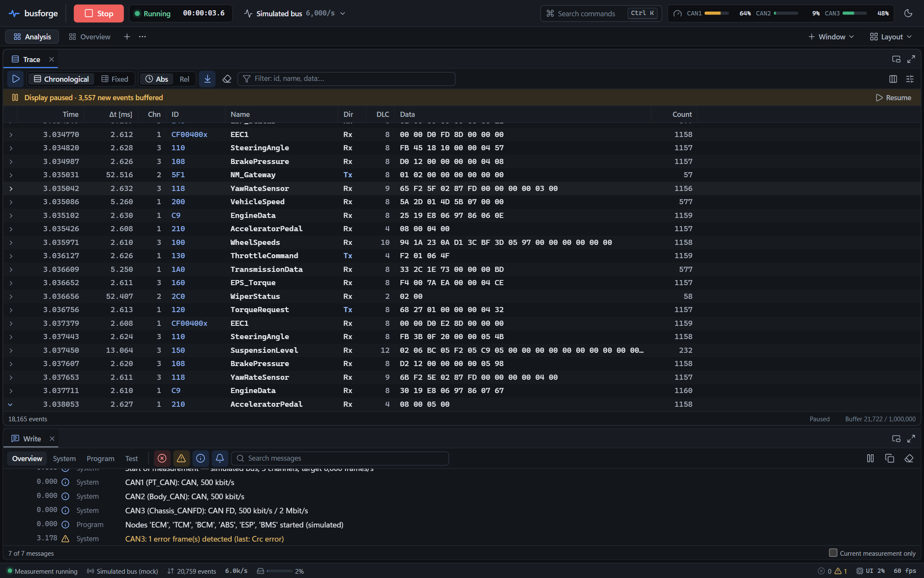Expand the WiperStatus trace row
This screenshot has width=924, height=578.
click(11, 296)
